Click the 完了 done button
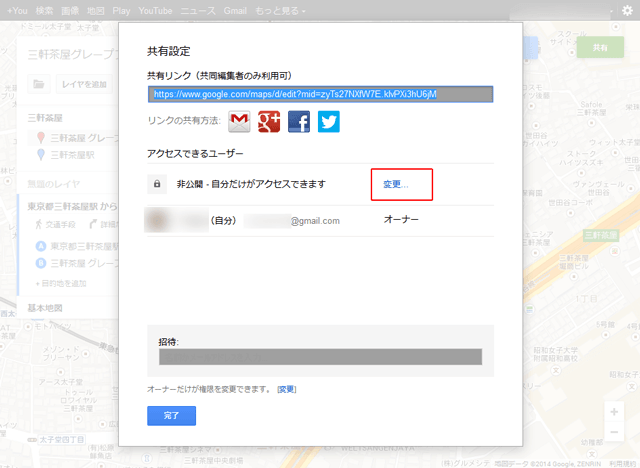The width and height of the screenshot is (640, 468). tap(171, 416)
